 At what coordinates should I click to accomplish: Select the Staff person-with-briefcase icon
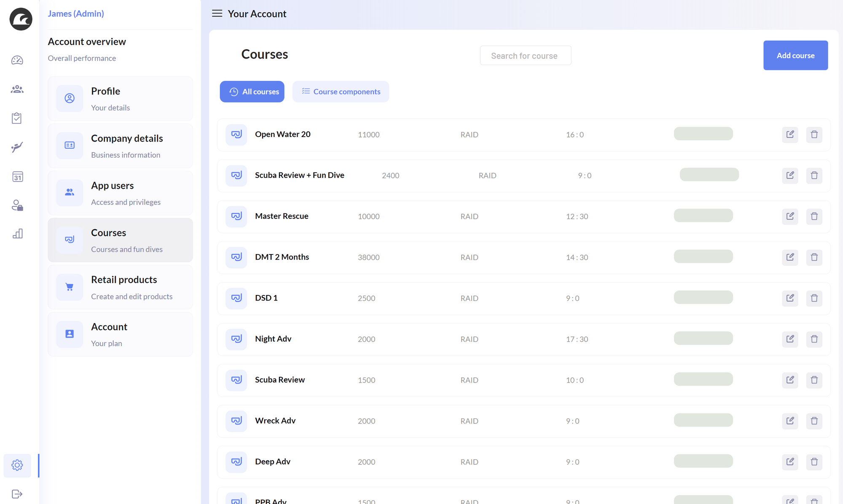pos(17,206)
